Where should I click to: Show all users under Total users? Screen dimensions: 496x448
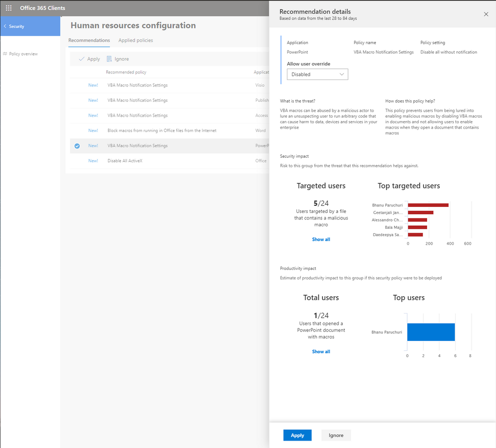(321, 352)
